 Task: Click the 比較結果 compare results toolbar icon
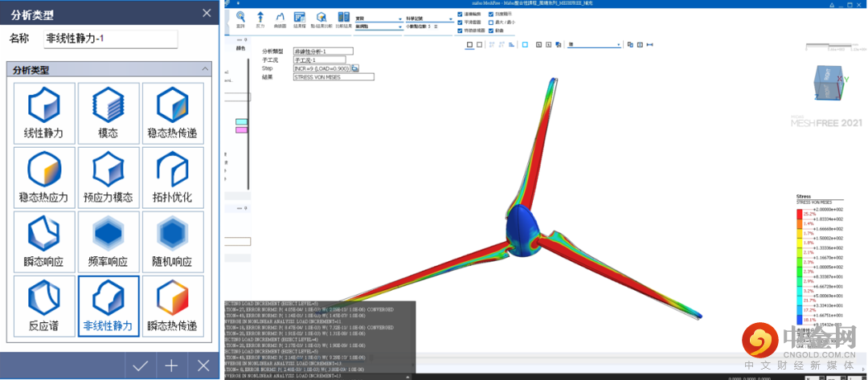343,20
